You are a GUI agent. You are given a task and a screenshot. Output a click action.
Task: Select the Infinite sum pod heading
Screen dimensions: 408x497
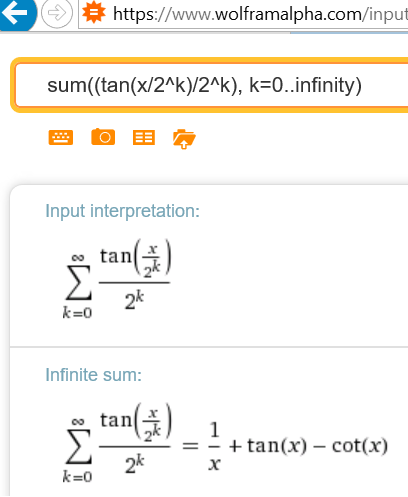click(93, 375)
